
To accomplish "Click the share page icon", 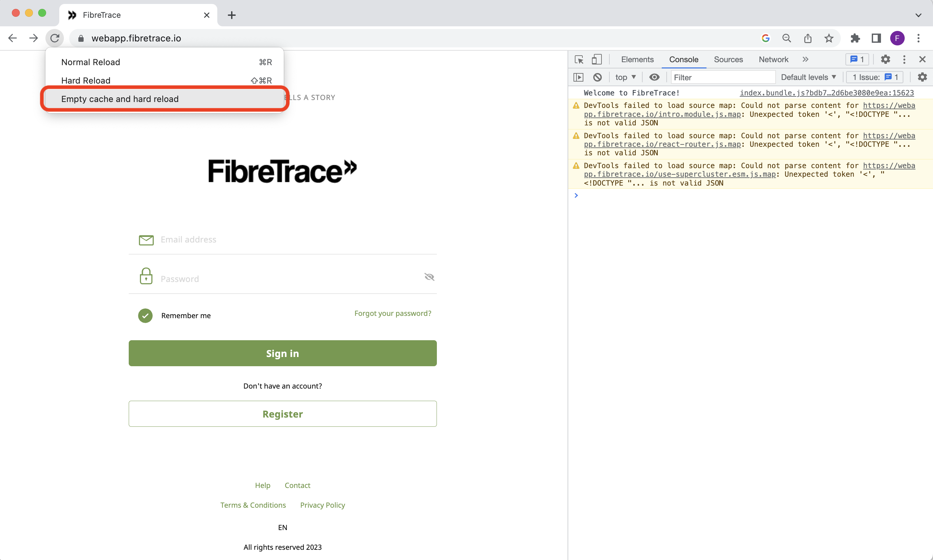I will [x=808, y=38].
